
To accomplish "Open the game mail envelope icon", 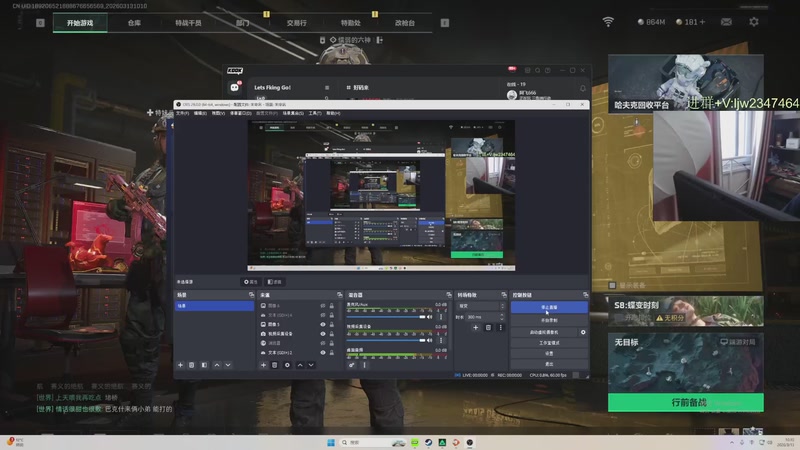I will click(726, 22).
